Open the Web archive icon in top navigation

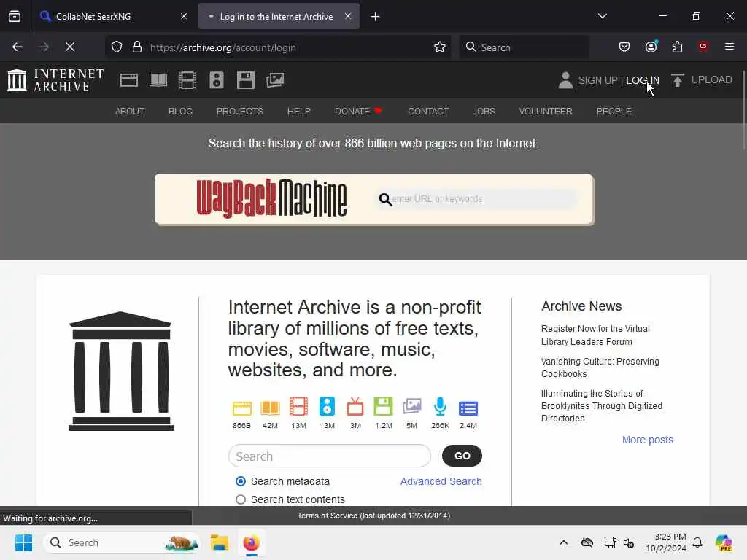pyautogui.click(x=128, y=80)
